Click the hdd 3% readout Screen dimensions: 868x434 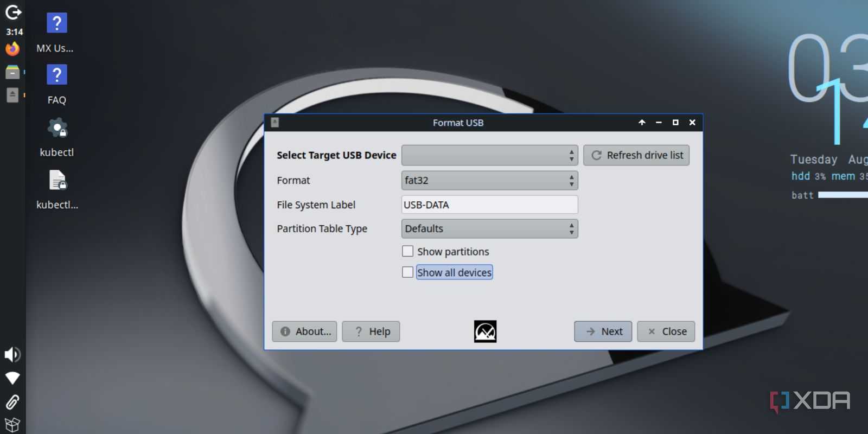(x=808, y=176)
